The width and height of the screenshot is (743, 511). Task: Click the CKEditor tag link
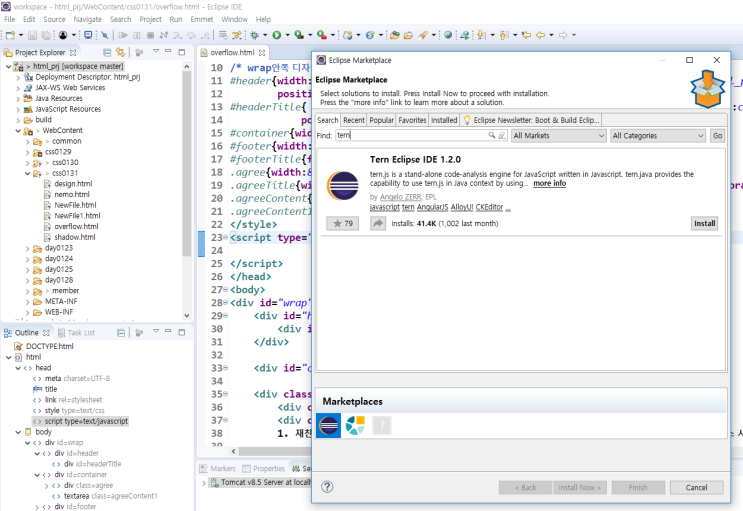click(x=489, y=207)
